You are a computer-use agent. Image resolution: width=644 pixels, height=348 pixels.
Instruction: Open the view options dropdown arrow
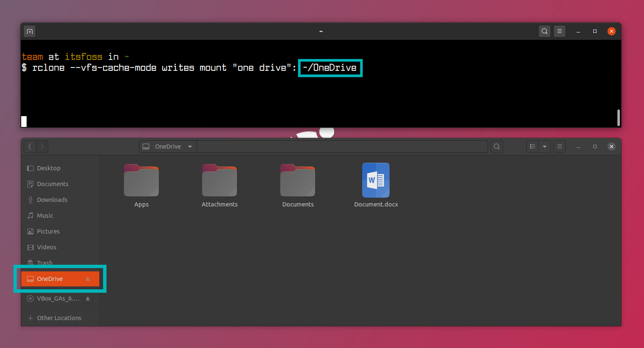point(545,146)
